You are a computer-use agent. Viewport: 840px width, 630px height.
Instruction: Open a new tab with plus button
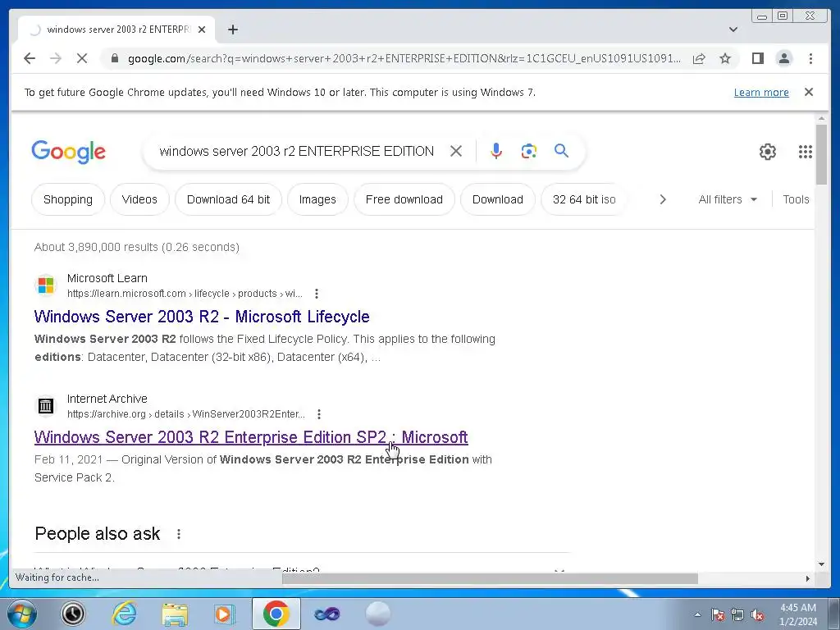232,30
